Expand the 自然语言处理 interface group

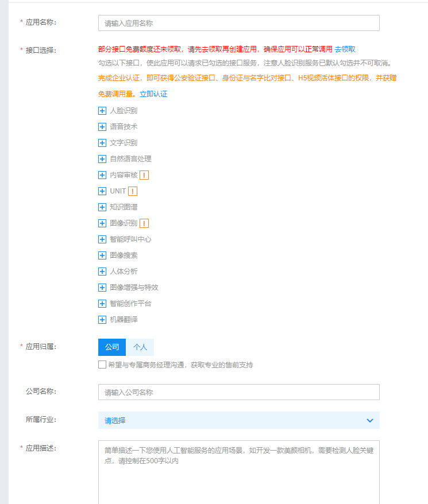click(102, 159)
